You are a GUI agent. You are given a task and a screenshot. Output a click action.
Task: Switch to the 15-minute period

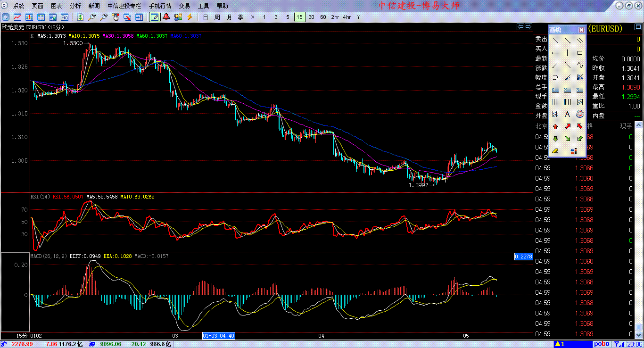(299, 17)
